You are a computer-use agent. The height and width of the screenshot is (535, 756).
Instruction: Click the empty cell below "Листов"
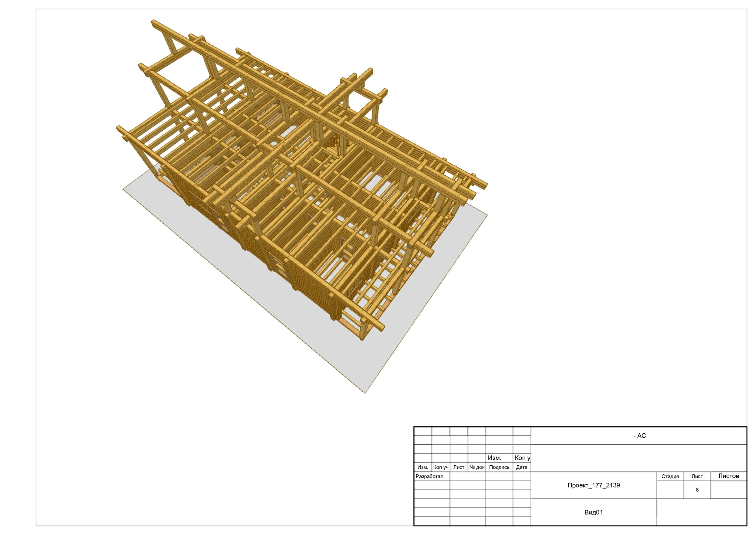(x=728, y=490)
